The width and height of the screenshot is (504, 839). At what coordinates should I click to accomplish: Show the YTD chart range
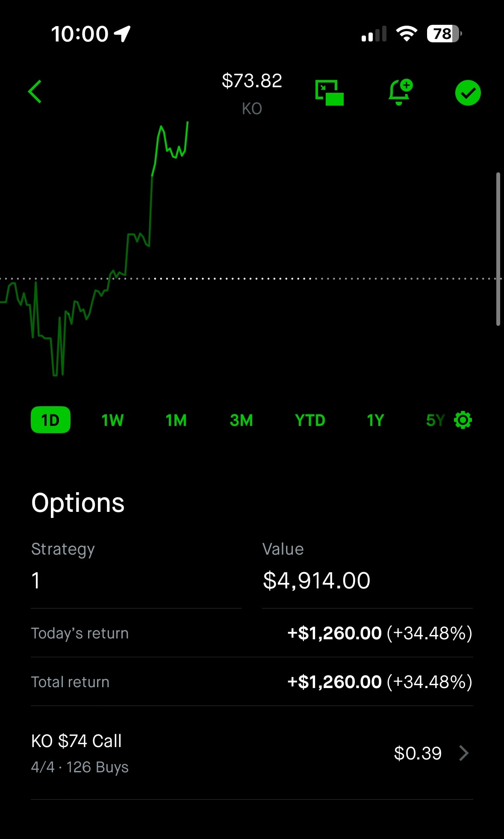310,420
